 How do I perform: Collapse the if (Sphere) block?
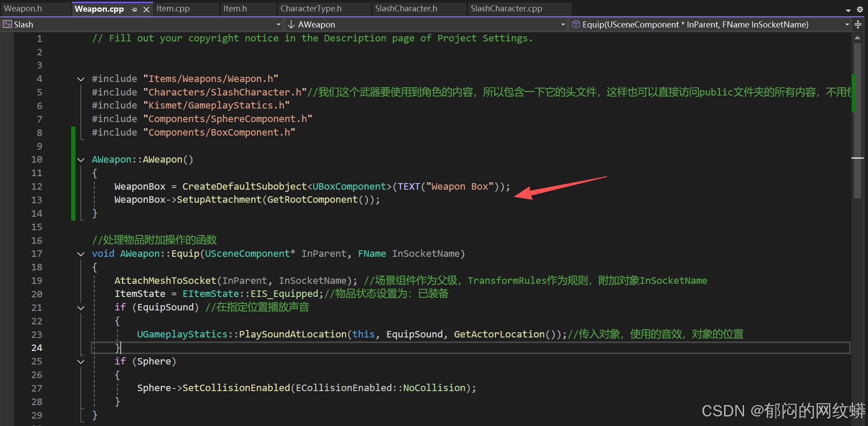[x=81, y=361]
